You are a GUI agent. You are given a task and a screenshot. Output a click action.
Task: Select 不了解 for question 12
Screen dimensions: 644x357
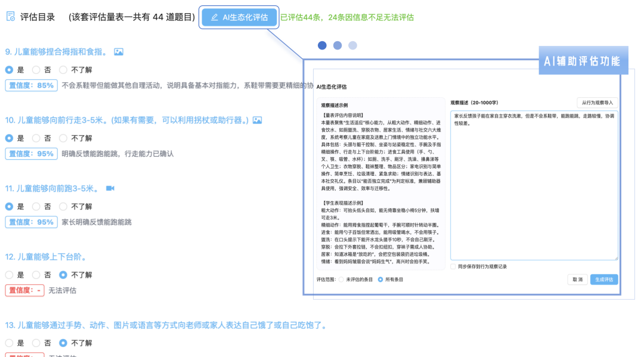pos(63,275)
